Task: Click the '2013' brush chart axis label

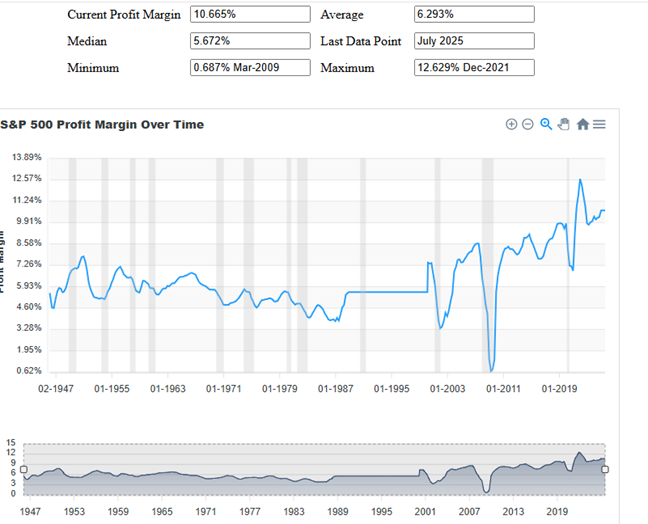Action: click(x=513, y=512)
